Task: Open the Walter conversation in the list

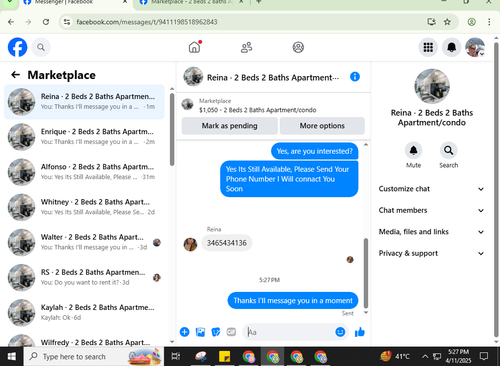Action: pos(84,242)
